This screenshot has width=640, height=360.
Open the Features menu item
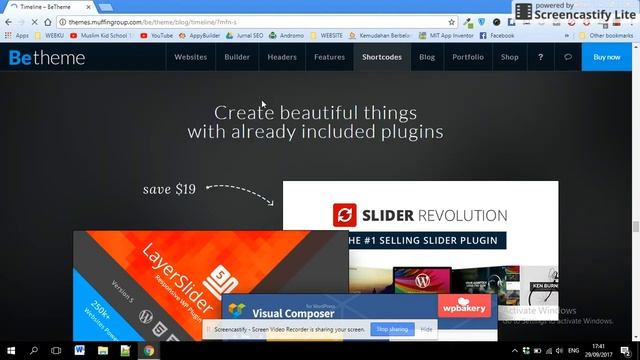329,57
